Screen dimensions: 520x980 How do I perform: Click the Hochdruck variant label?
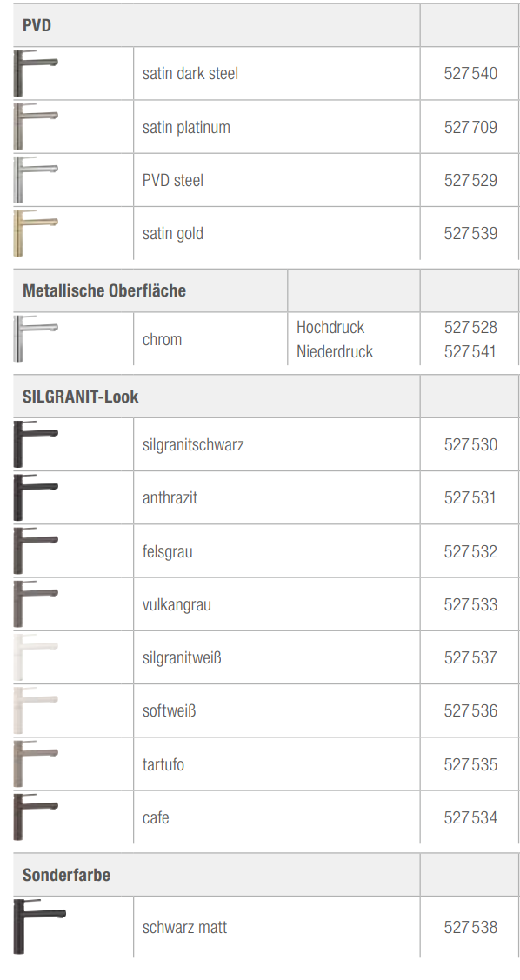[x=330, y=327]
